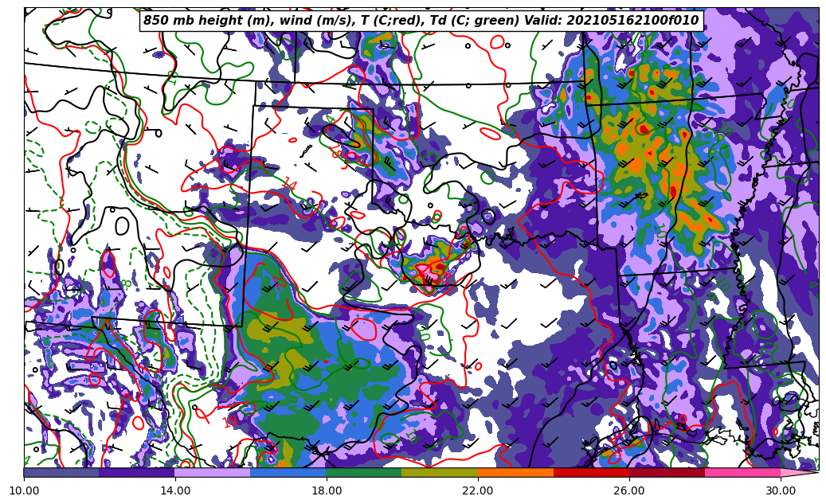Select the light lavender 14–16 colorbar segment

(212, 472)
